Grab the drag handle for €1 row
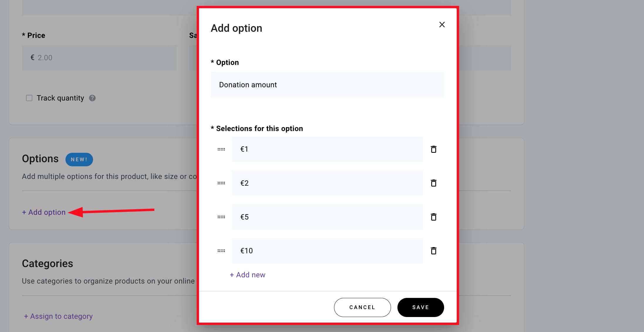Screen dimensions: 644x332 (221, 149)
